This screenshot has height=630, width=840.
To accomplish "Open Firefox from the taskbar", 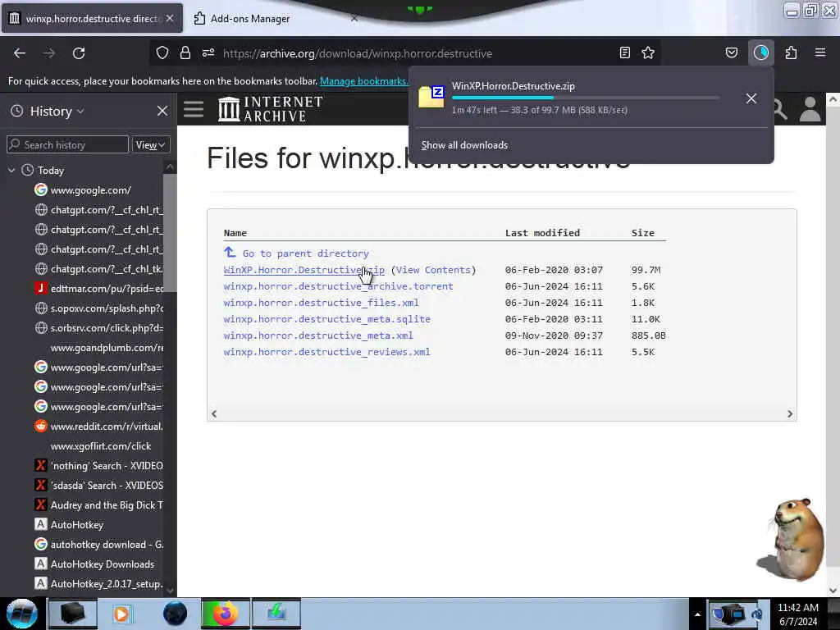I will (225, 614).
